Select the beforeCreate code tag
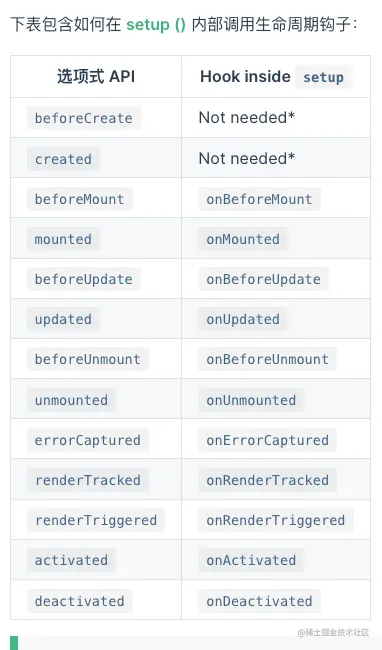The image size is (382, 650). click(x=84, y=118)
